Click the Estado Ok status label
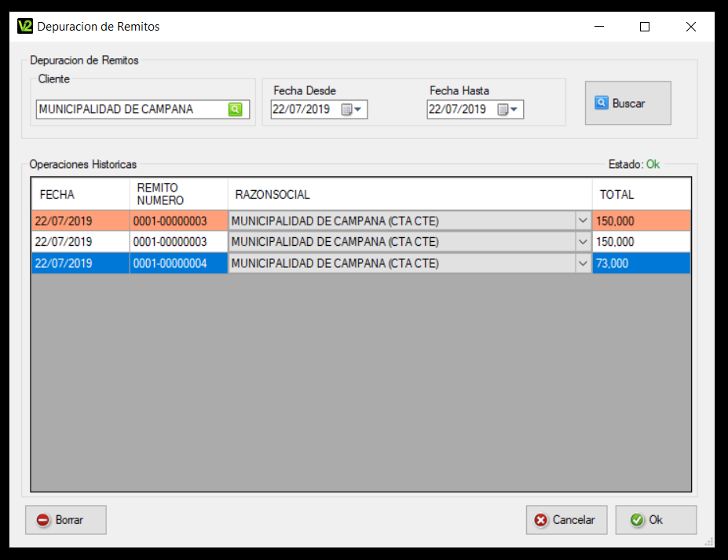Image resolution: width=728 pixels, height=560 pixels. [634, 164]
